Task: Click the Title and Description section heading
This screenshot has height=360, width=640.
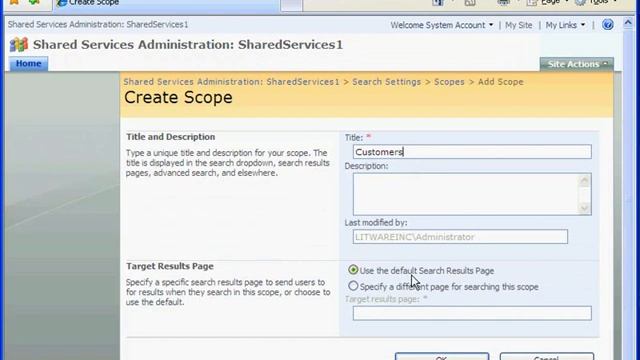Action: tap(171, 137)
